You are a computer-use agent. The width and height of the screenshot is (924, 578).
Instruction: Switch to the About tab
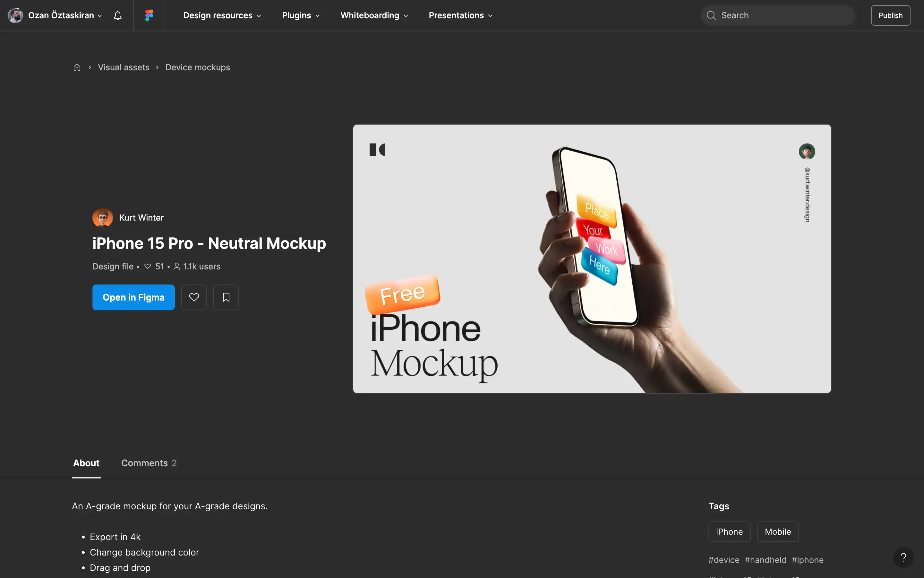[x=86, y=463]
